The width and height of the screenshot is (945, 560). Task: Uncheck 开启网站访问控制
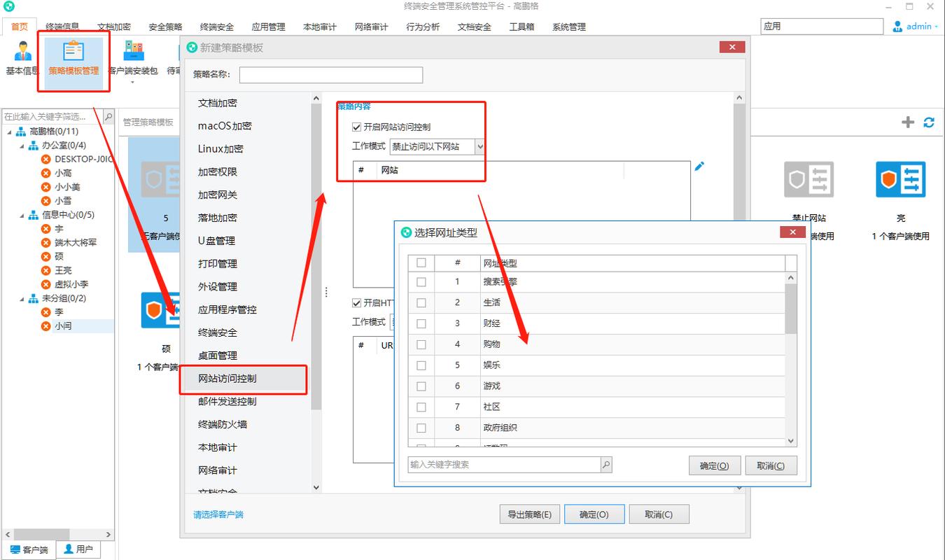(x=356, y=127)
